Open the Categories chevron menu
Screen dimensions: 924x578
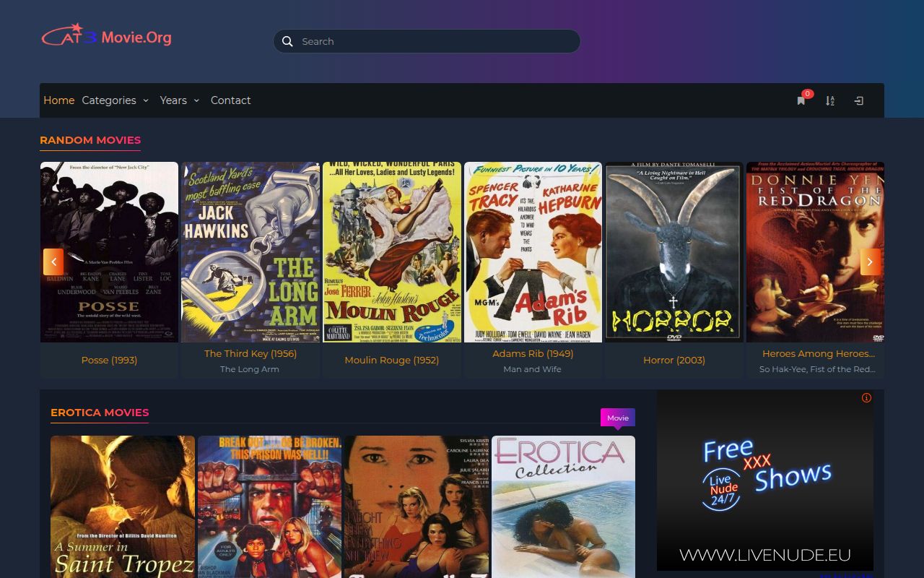tap(145, 101)
